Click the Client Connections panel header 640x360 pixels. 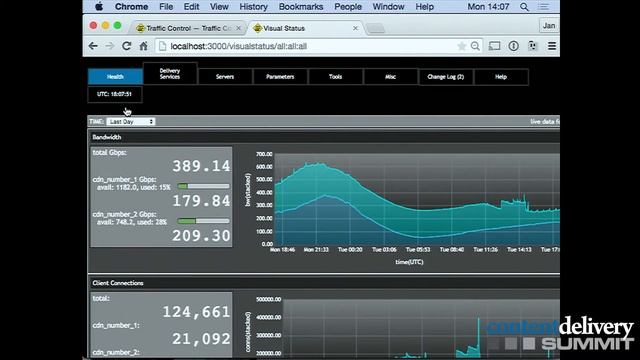tap(324, 283)
